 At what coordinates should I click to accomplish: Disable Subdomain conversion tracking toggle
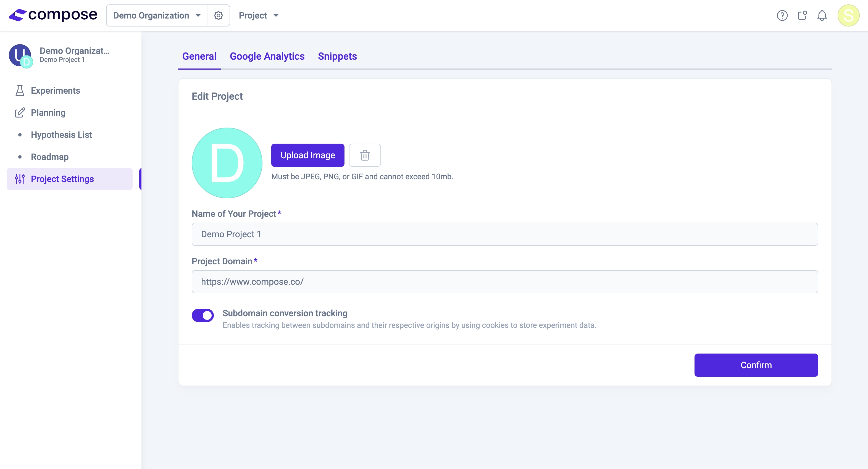point(202,315)
